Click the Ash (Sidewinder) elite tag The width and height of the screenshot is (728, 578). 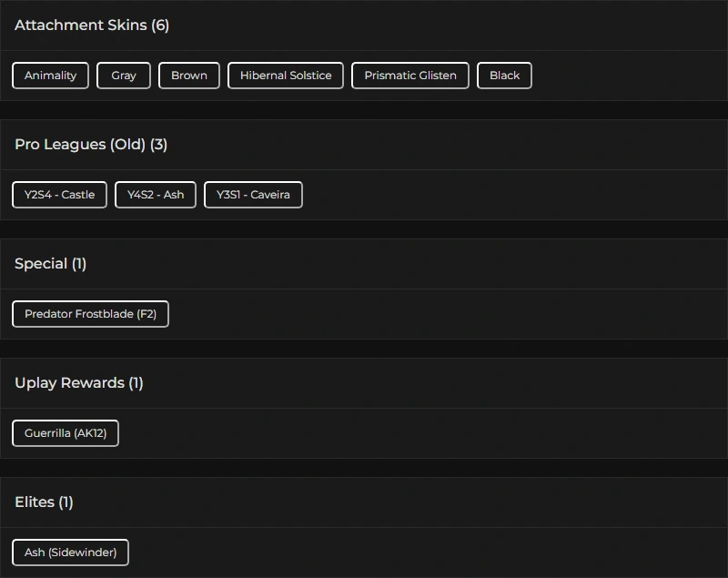tap(70, 553)
